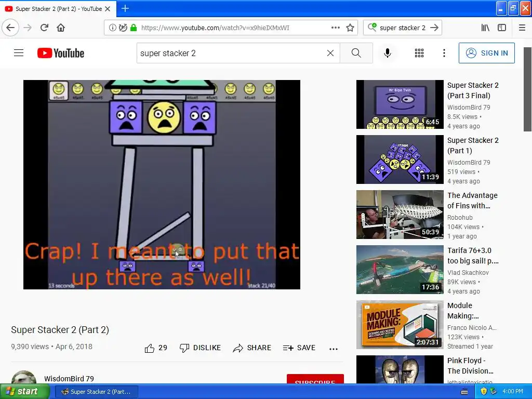Click 'Module Making:...' video title
532x399 pixels.
pos(463,311)
